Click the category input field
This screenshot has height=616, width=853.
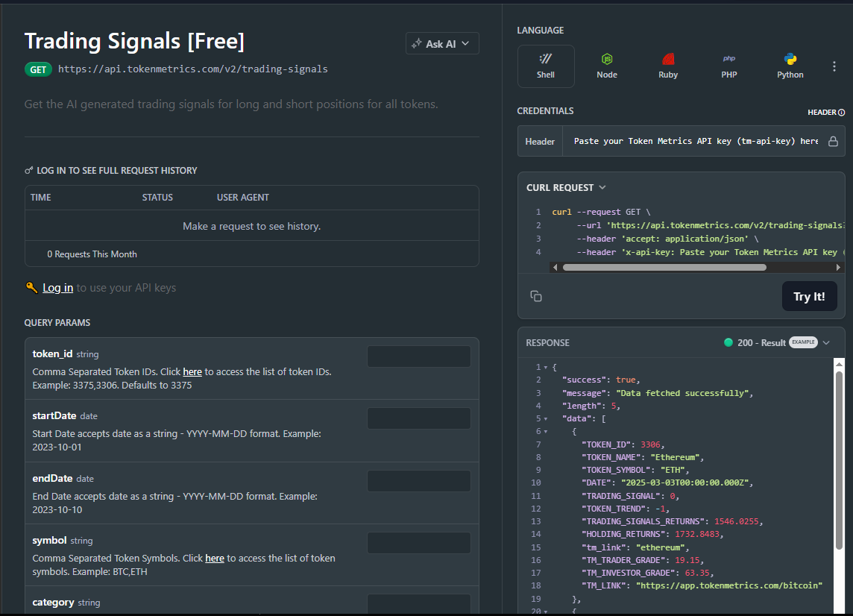(x=419, y=604)
